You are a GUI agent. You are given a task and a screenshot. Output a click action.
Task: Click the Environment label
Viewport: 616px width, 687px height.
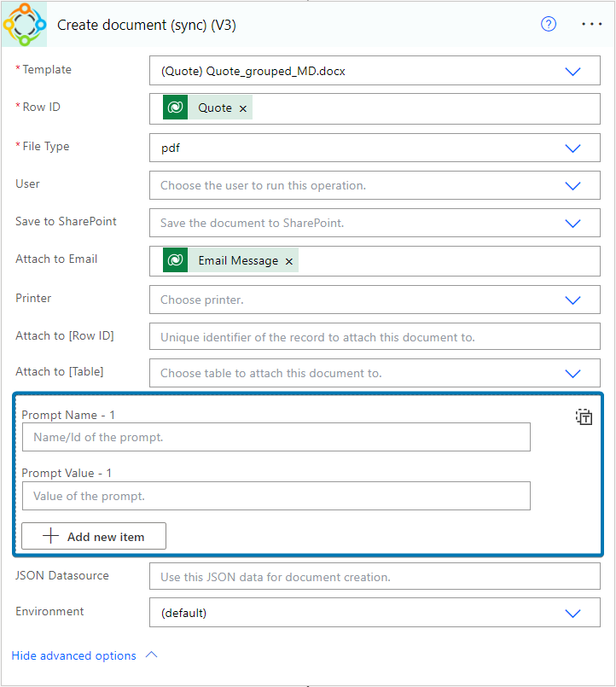[49, 611]
